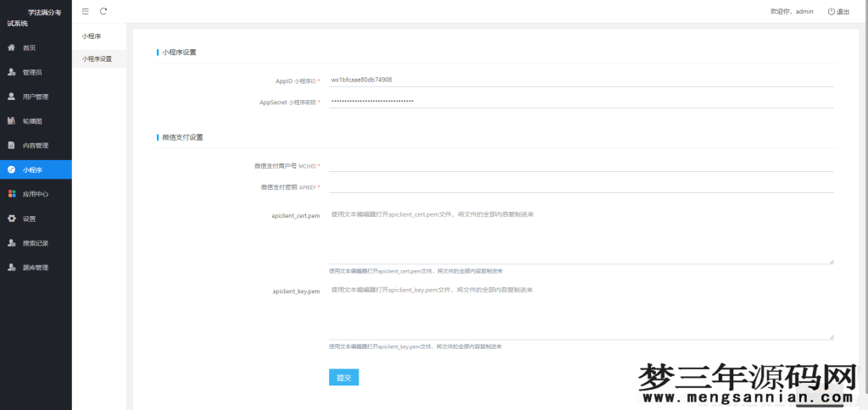The width and height of the screenshot is (868, 410).
Task: Open the 轮播图 carousel icon
Action: pos(11,121)
